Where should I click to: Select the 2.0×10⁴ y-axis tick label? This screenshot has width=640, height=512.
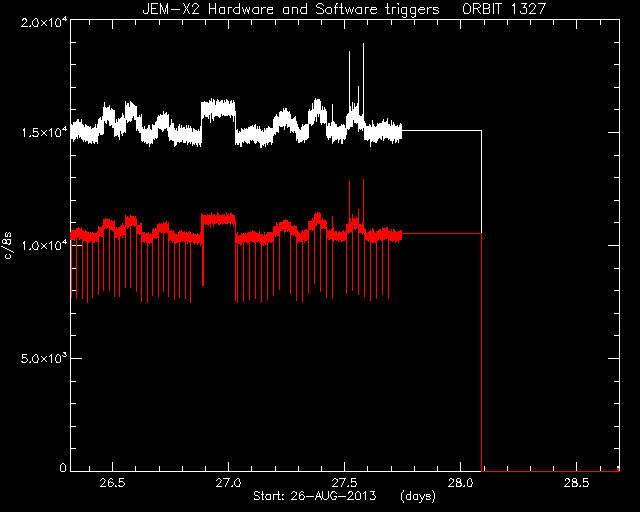point(41,23)
